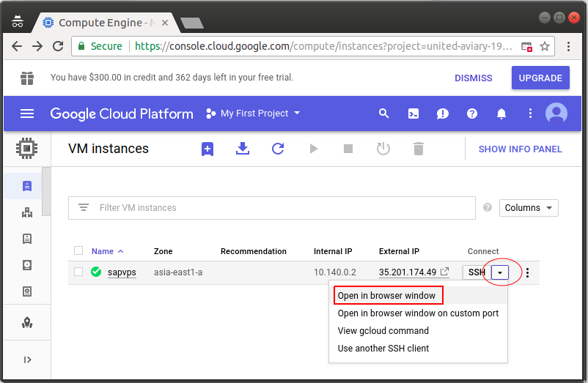
Task: Click the UPGRADE button
Action: [x=540, y=78]
